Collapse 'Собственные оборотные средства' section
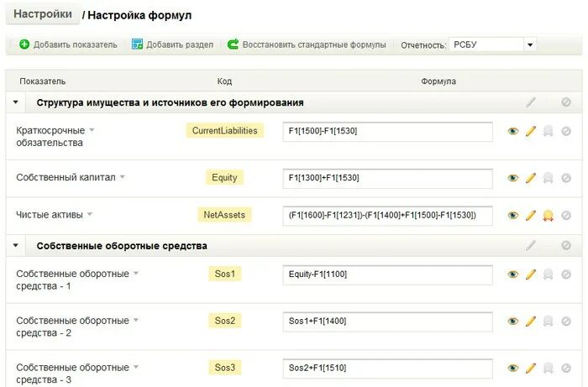This screenshot has height=387, width=588. (15, 246)
